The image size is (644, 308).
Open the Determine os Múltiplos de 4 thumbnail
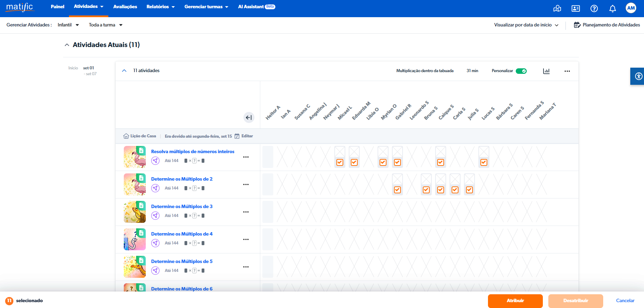pos(135,239)
